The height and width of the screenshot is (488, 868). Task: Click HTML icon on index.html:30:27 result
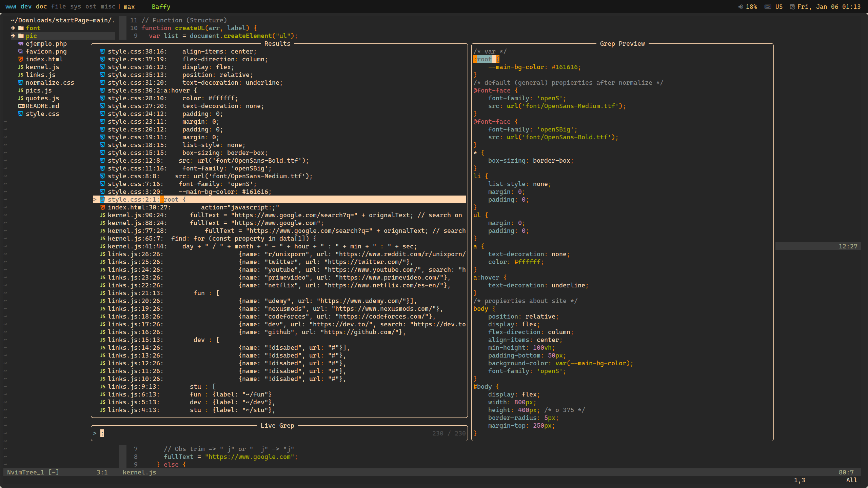point(102,207)
